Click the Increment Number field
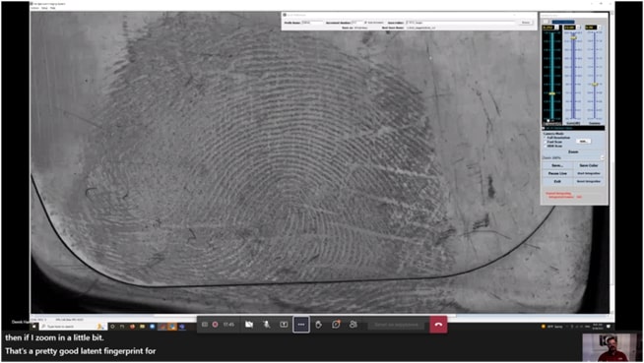The image size is (644, 363). (356, 23)
